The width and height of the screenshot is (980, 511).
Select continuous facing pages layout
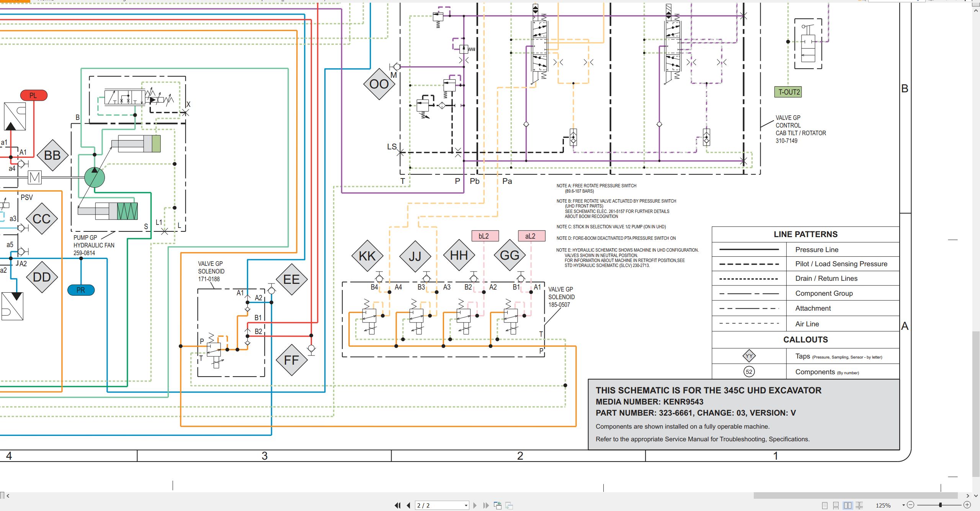859,506
